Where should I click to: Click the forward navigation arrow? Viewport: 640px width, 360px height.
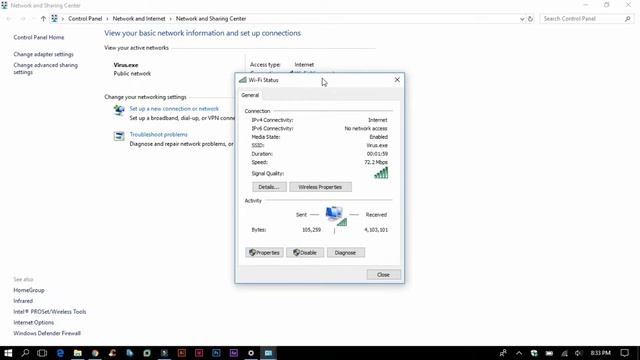click(x=23, y=19)
